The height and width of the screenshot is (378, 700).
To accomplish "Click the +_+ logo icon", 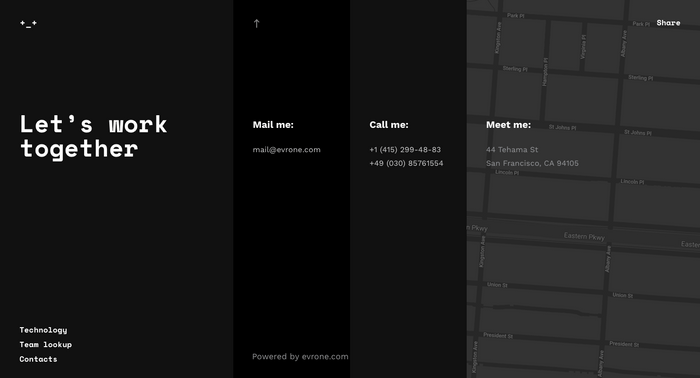I will pos(28,24).
